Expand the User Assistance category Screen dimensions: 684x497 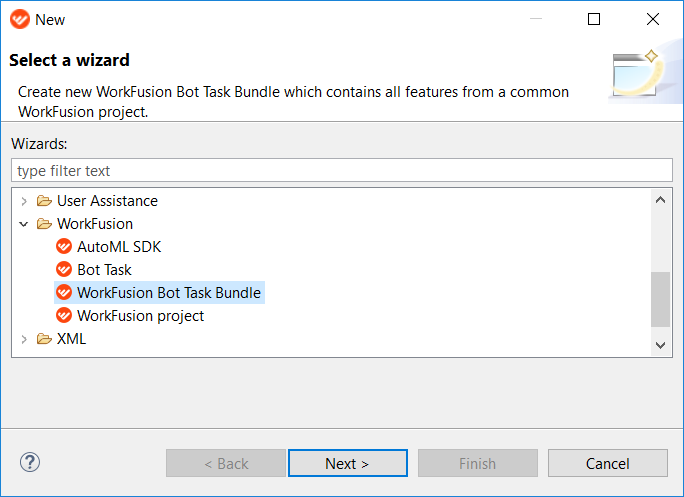coord(24,201)
